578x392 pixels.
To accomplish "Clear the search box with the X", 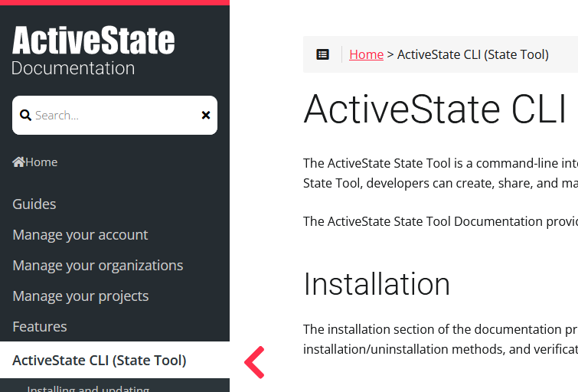I will 205,116.
